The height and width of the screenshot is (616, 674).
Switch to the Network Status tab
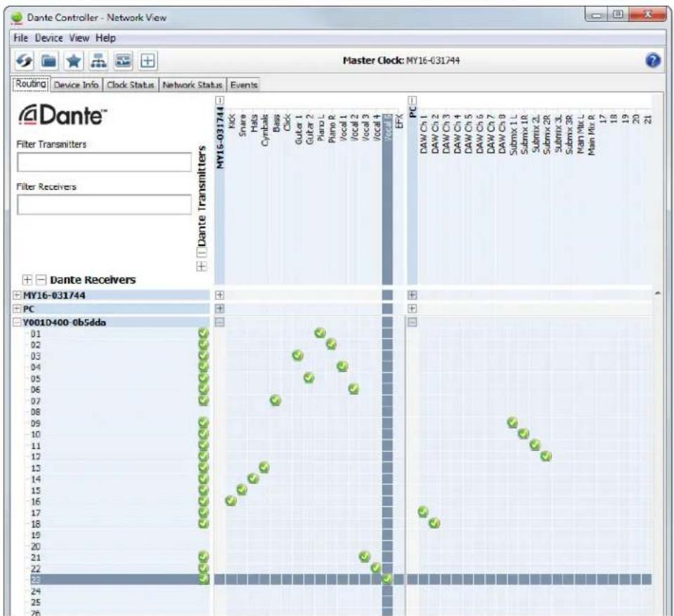click(x=192, y=85)
